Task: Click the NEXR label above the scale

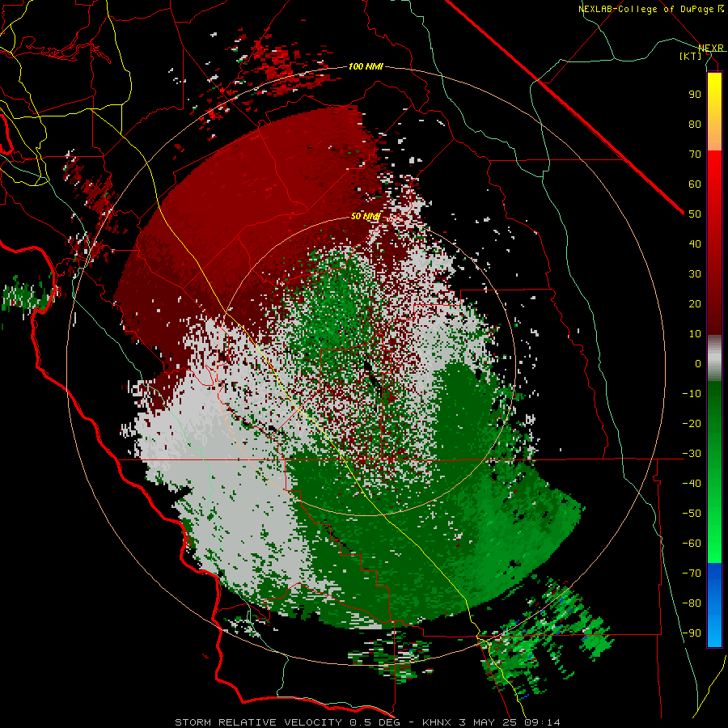Action: (x=711, y=48)
